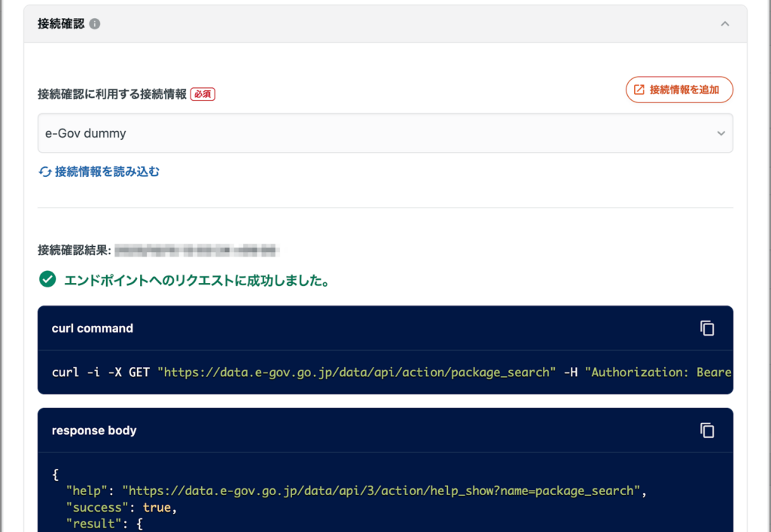Click the 接続情報を追加 button
Image resolution: width=771 pixels, height=532 pixels.
[x=679, y=90]
